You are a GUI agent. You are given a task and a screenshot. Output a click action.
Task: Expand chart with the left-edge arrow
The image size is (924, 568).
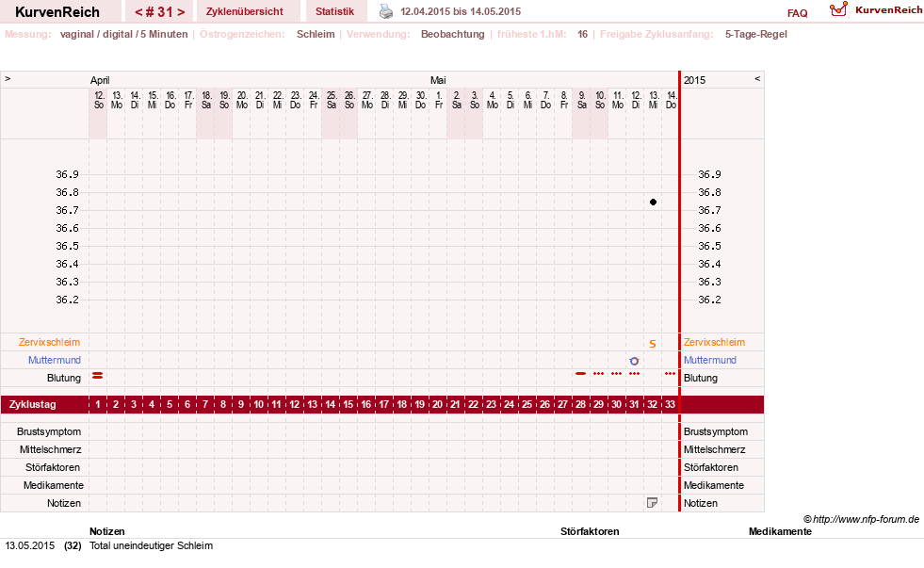[8, 78]
